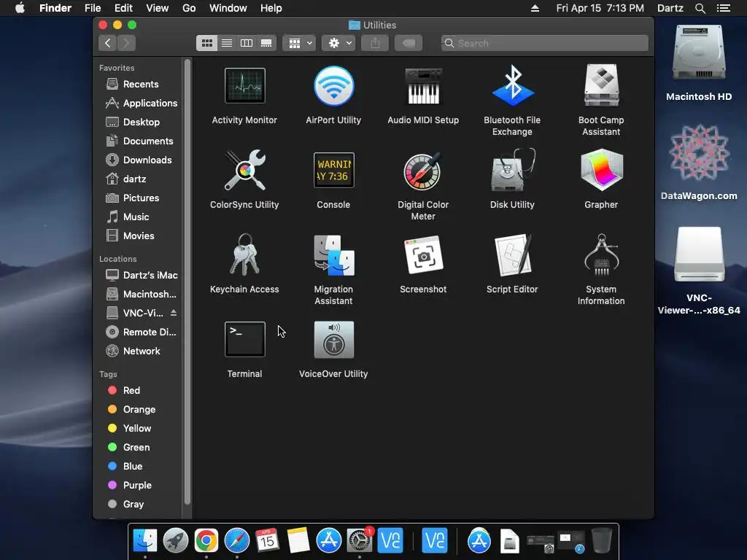Open Safari from the Dock
Viewport: 747px width, 560px height.
(237, 540)
